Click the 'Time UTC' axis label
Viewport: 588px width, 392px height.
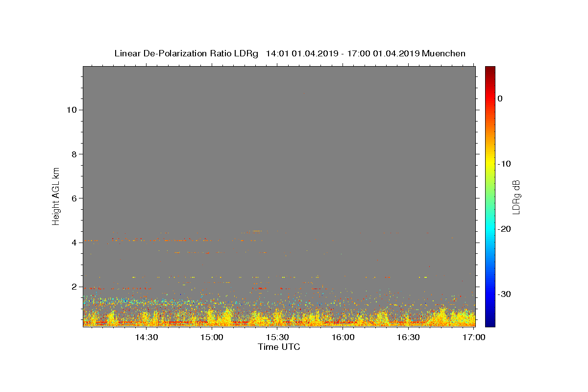279,347
